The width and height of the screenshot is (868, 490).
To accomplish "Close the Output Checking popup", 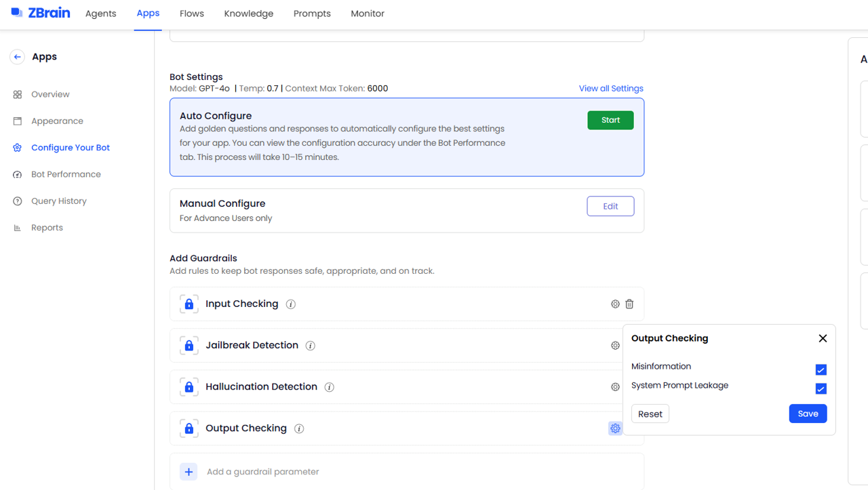I will pos(823,338).
